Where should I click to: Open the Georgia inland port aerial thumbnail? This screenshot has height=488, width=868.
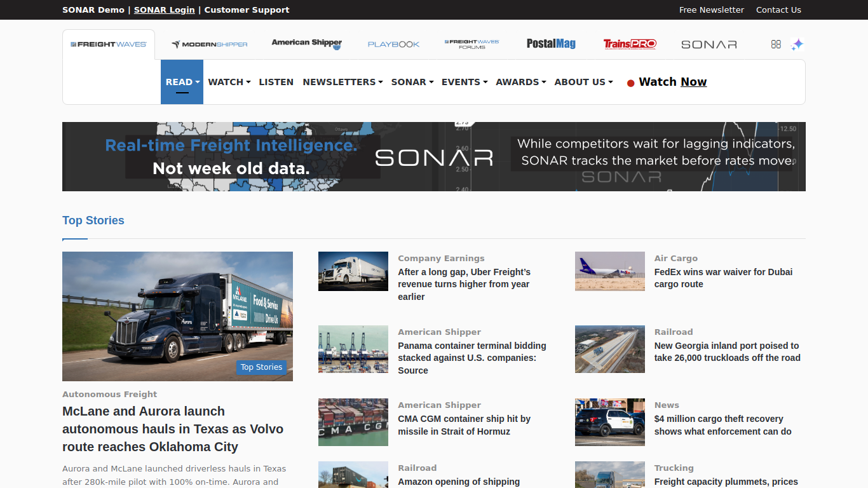click(x=610, y=349)
